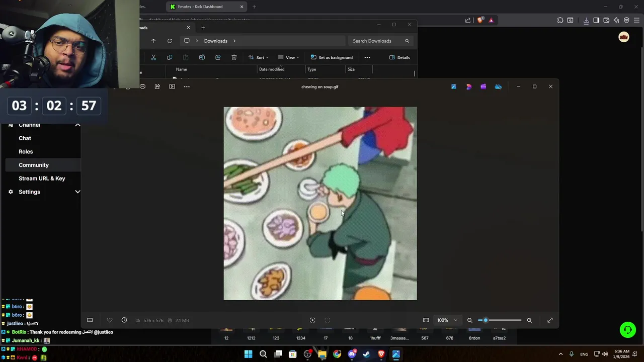Open Roles in Kick dashboard sidebar
Screen dimensions: 644x362
click(x=26, y=151)
